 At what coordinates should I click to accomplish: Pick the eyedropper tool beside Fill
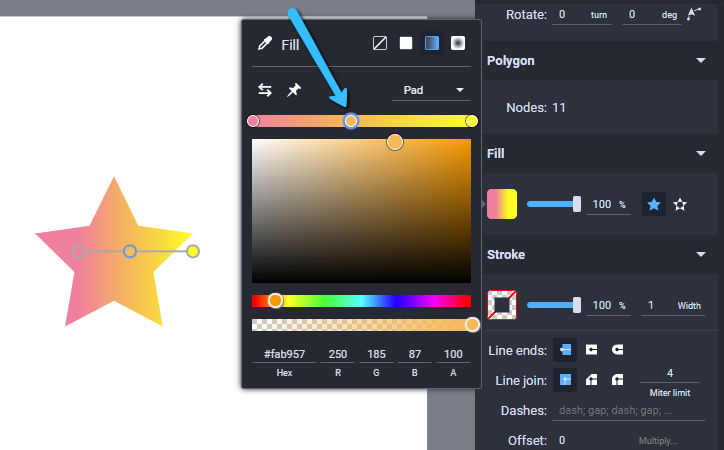point(265,43)
